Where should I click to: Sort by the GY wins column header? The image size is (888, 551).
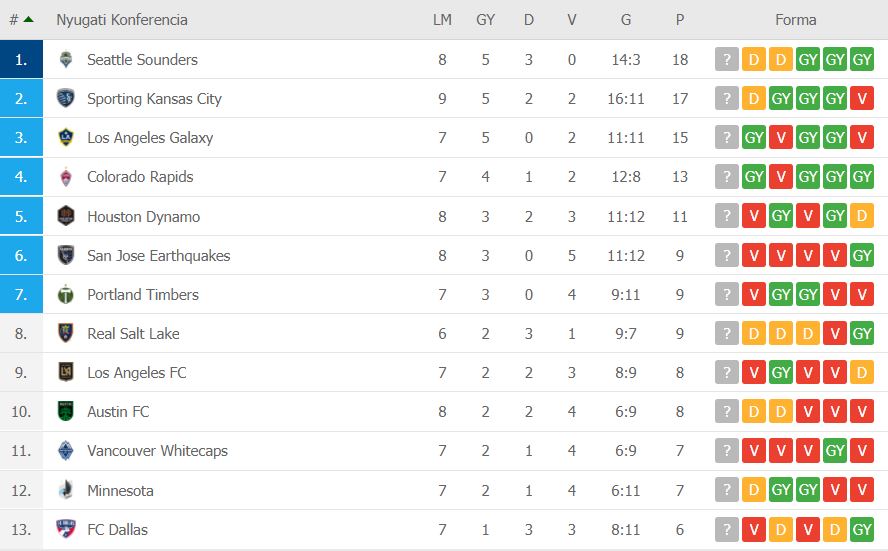tap(485, 20)
